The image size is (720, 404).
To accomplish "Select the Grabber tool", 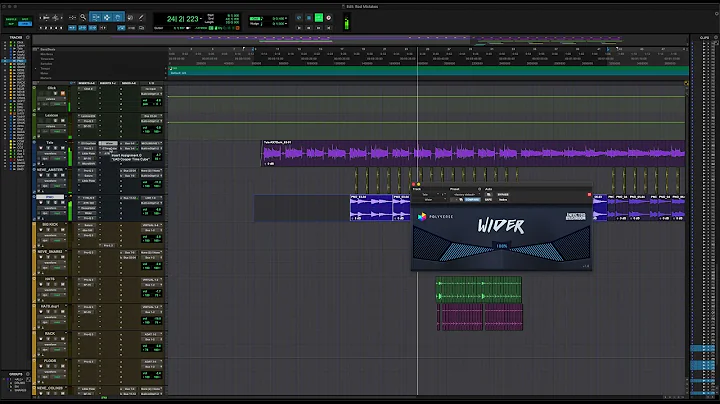I will point(118,17).
